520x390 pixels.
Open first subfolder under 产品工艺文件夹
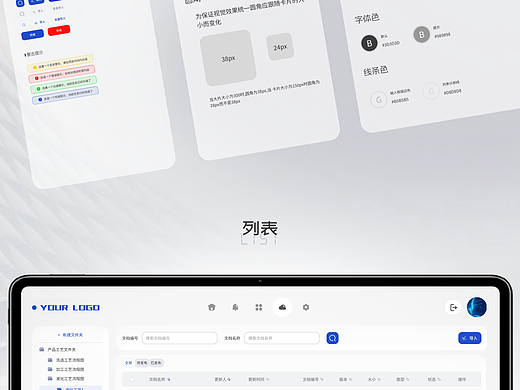point(66,360)
